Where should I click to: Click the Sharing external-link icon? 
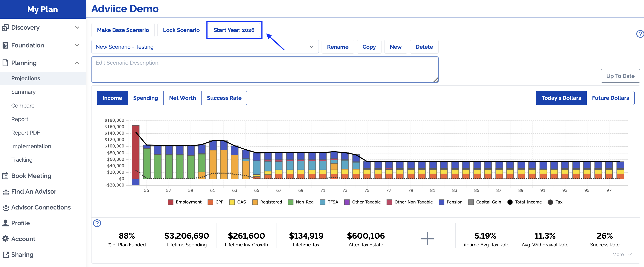pyautogui.click(x=6, y=255)
